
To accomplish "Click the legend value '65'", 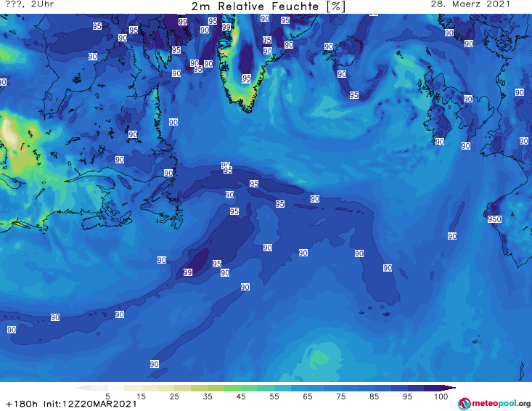I will 308,396.
